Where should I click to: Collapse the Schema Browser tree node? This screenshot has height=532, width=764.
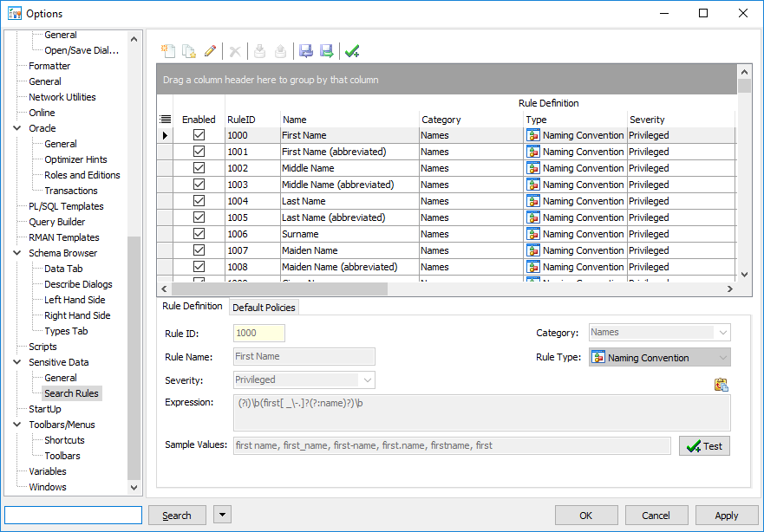(17, 253)
